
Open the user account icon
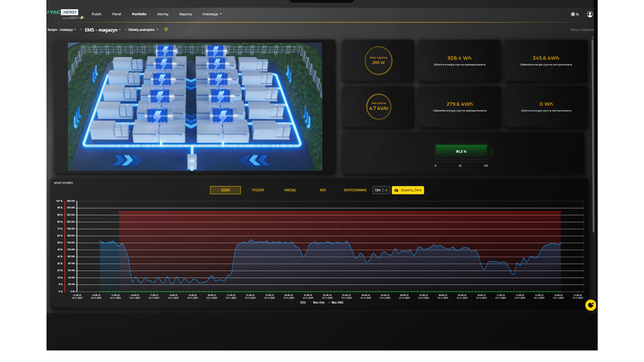tap(590, 14)
